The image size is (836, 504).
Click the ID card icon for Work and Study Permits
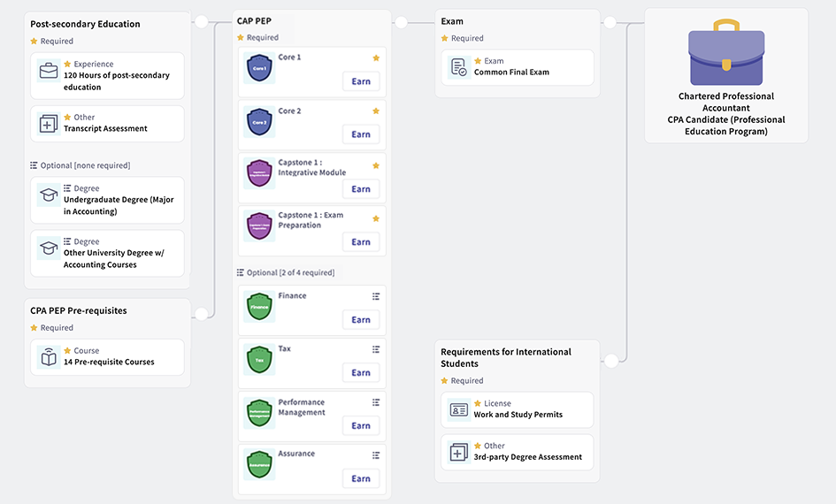pyautogui.click(x=458, y=409)
